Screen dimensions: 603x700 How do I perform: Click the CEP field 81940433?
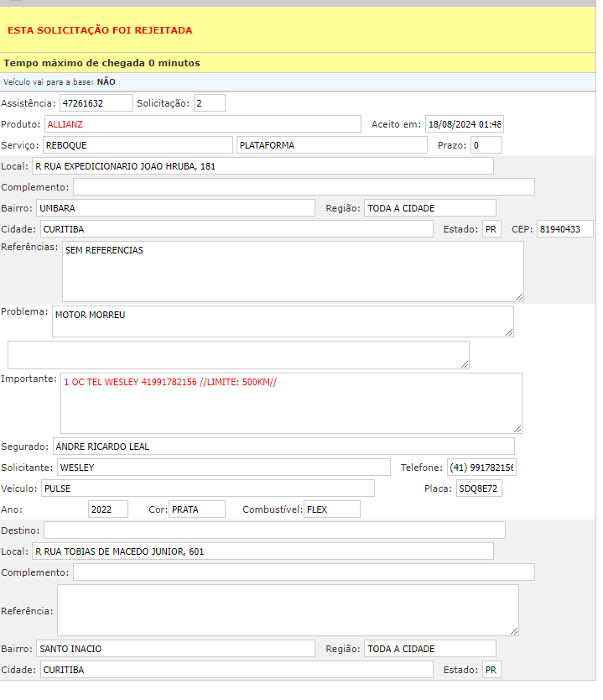click(564, 229)
